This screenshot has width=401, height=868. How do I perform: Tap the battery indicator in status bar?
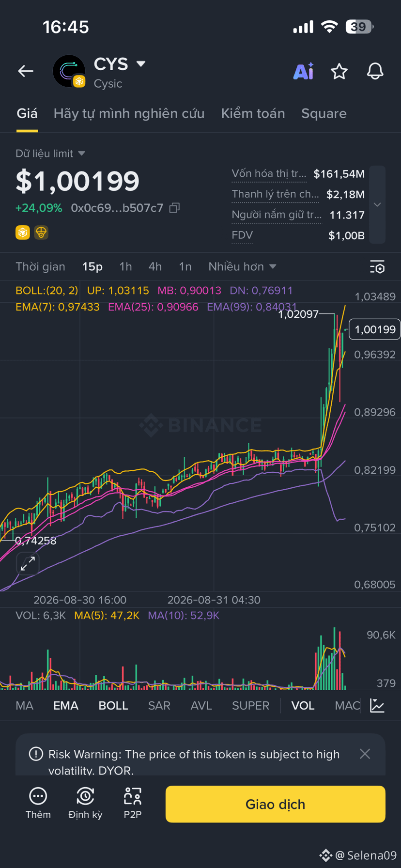click(359, 27)
